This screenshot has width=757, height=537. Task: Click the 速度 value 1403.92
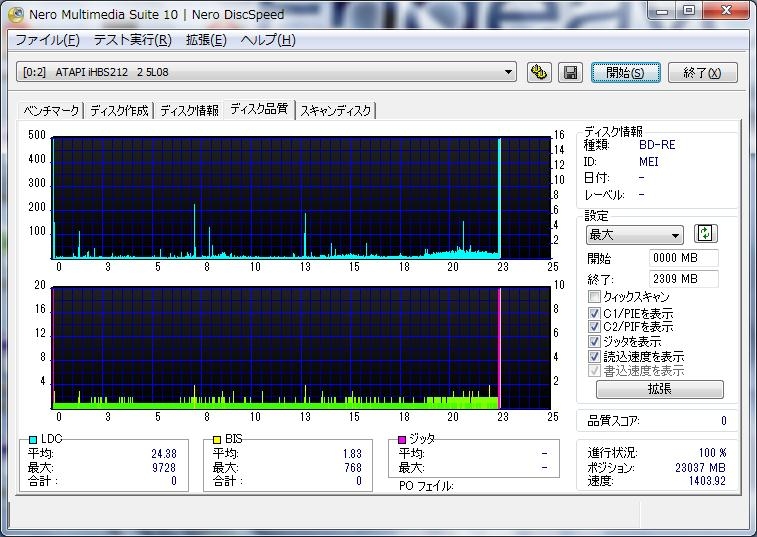[707, 480]
